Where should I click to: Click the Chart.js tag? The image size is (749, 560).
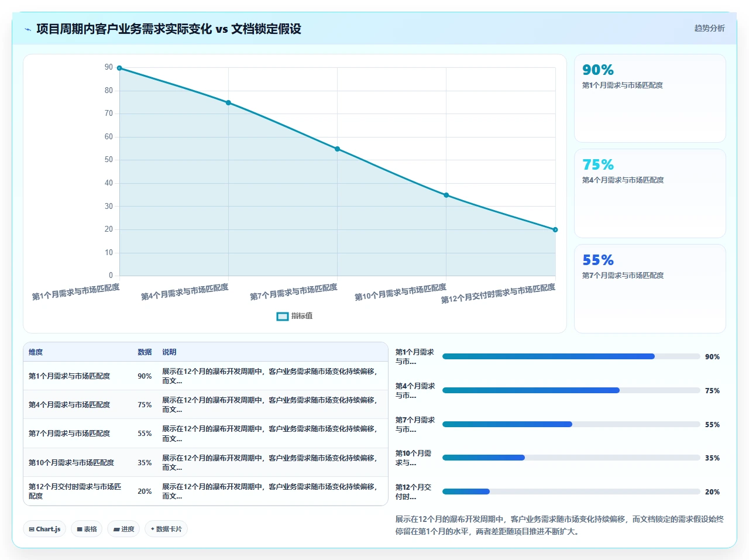click(x=44, y=529)
